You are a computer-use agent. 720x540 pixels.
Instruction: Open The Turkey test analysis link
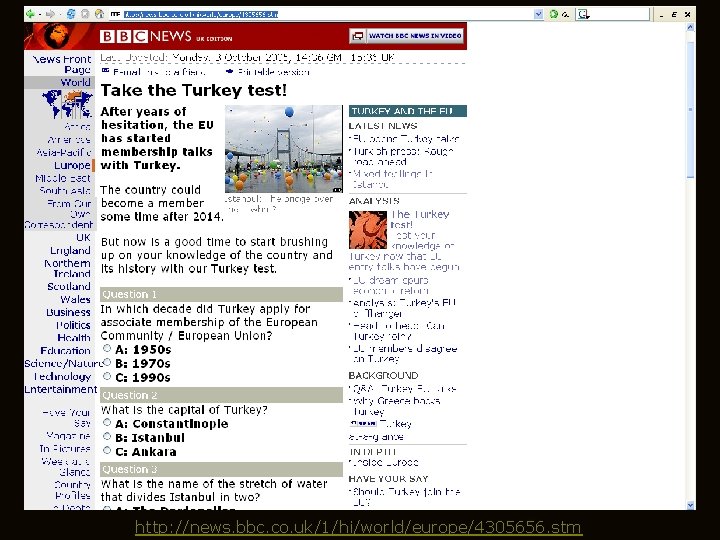pos(420,219)
